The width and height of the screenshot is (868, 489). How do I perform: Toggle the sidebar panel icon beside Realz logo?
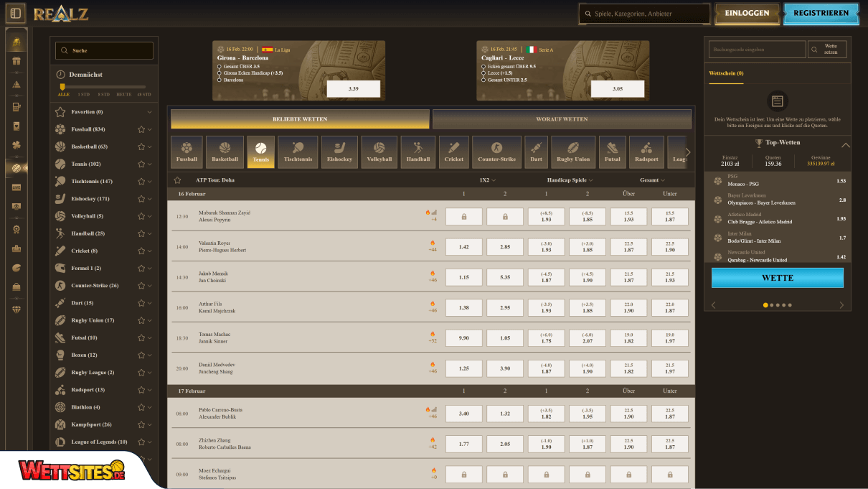(16, 13)
